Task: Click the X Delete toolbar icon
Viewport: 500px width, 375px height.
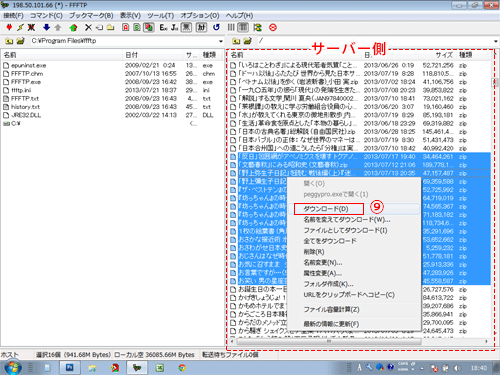Action: [88, 27]
